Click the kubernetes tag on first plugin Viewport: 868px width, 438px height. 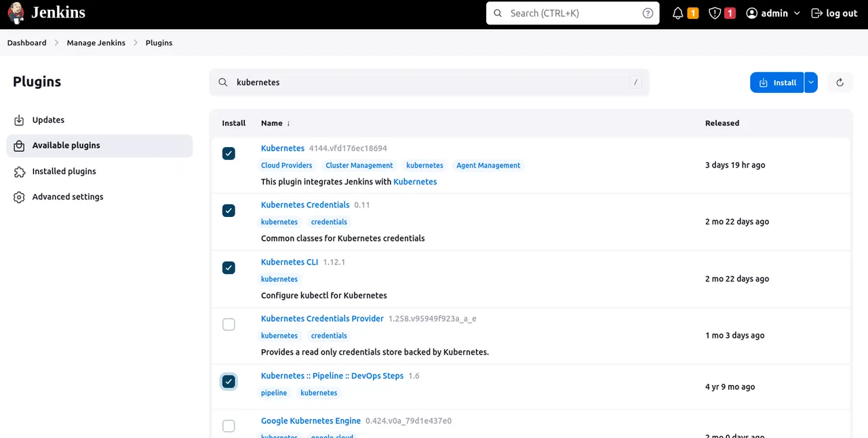tap(425, 165)
